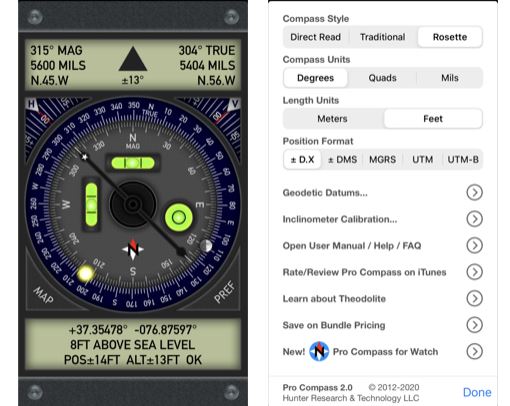Tap the coordinates display panel
Screen dimensions: 510x406
click(x=133, y=345)
